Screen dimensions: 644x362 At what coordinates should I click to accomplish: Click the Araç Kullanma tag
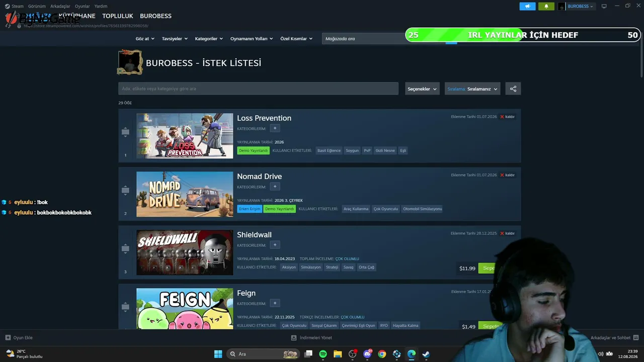356,209
